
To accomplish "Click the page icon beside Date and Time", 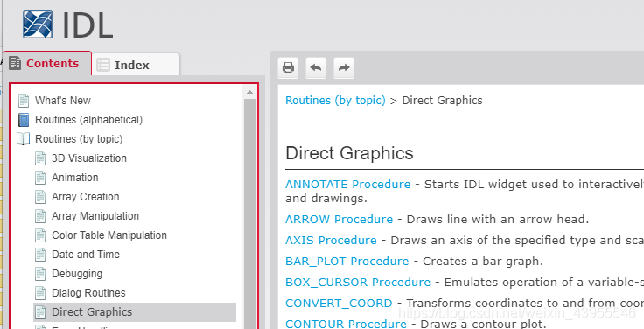I will point(40,255).
